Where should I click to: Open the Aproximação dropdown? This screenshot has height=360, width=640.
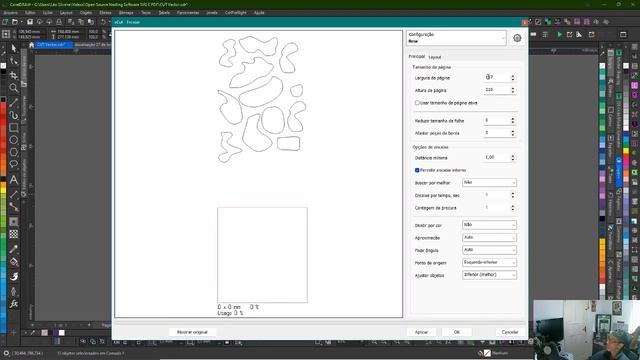[x=489, y=238]
